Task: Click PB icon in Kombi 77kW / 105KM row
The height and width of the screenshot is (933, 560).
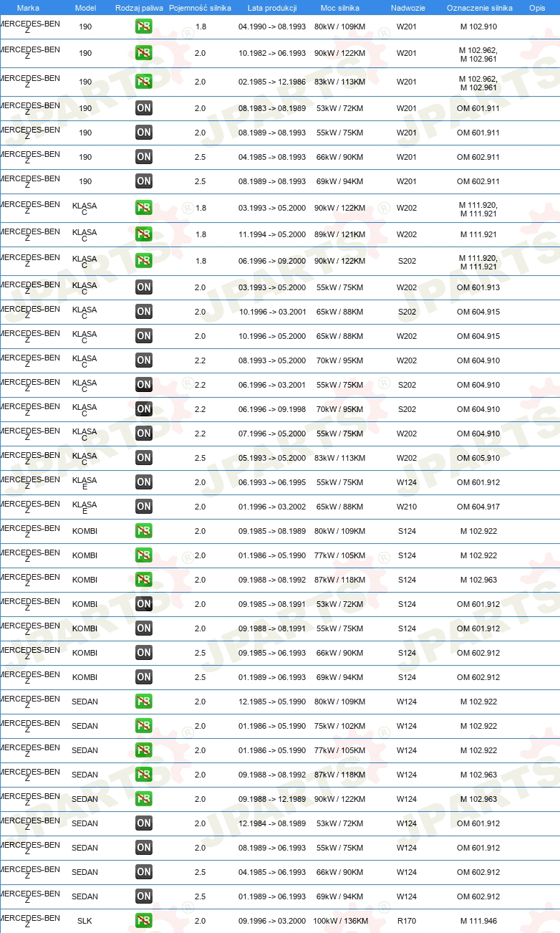Action: tap(144, 556)
